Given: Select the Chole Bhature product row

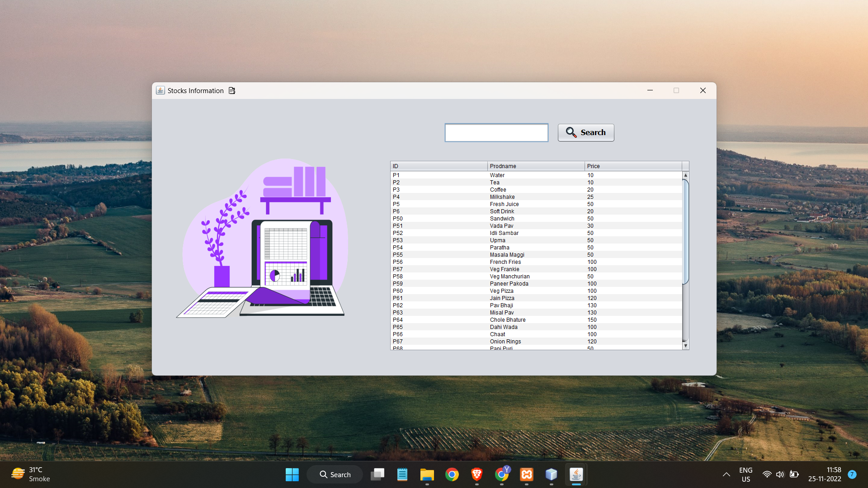Looking at the screenshot, I should pyautogui.click(x=536, y=320).
